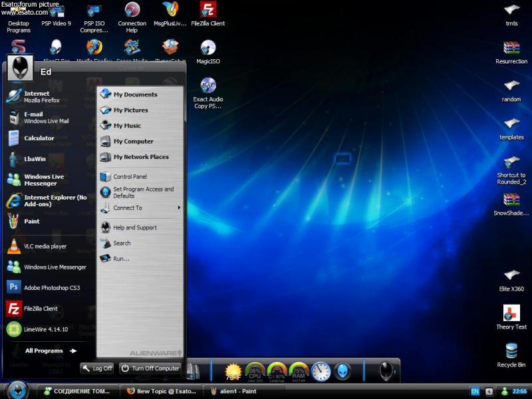Select the iTunes setup box desktop icon
This screenshot has width=532, height=399.
[x=170, y=47]
